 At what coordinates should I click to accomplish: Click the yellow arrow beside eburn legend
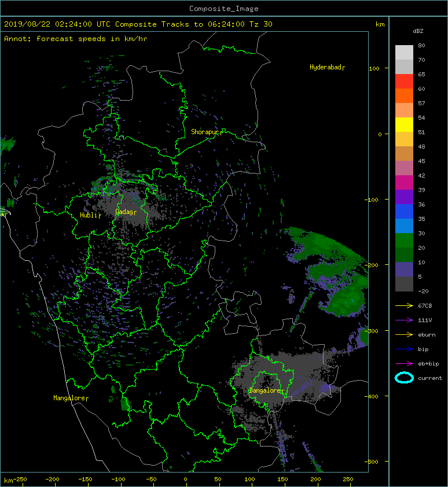pyautogui.click(x=404, y=334)
